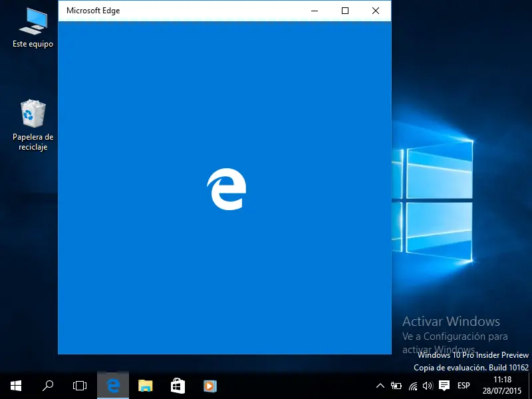Open File Explorer from taskbar

146,386
